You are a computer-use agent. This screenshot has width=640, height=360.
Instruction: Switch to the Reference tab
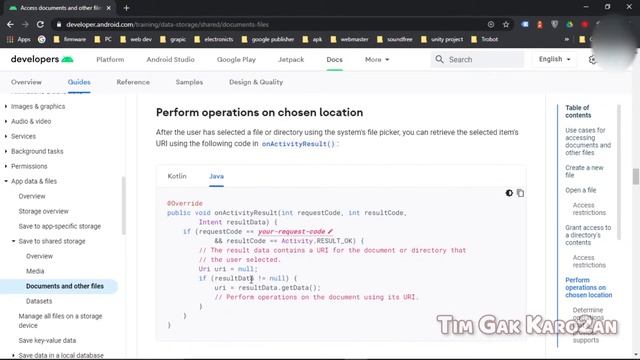pyautogui.click(x=133, y=82)
